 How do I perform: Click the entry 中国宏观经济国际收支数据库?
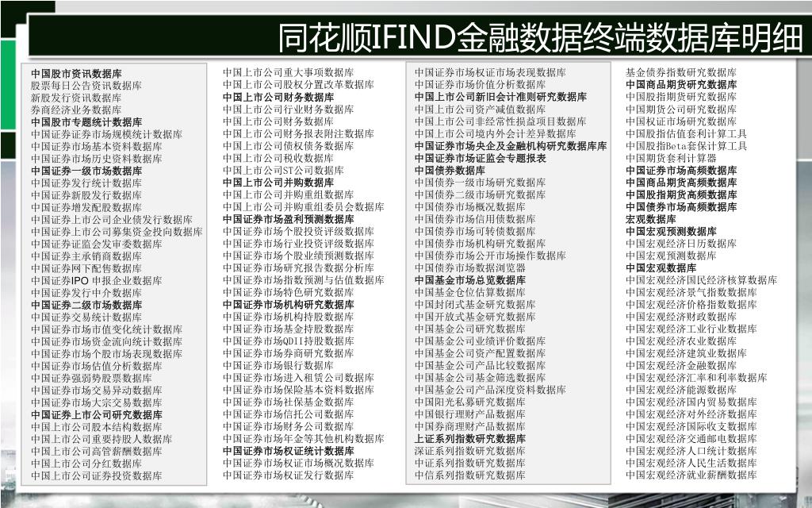point(691,426)
